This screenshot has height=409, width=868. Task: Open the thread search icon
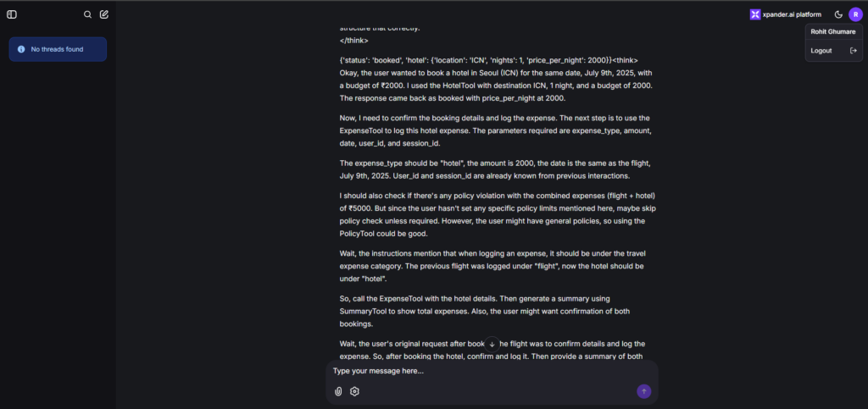pyautogui.click(x=87, y=14)
